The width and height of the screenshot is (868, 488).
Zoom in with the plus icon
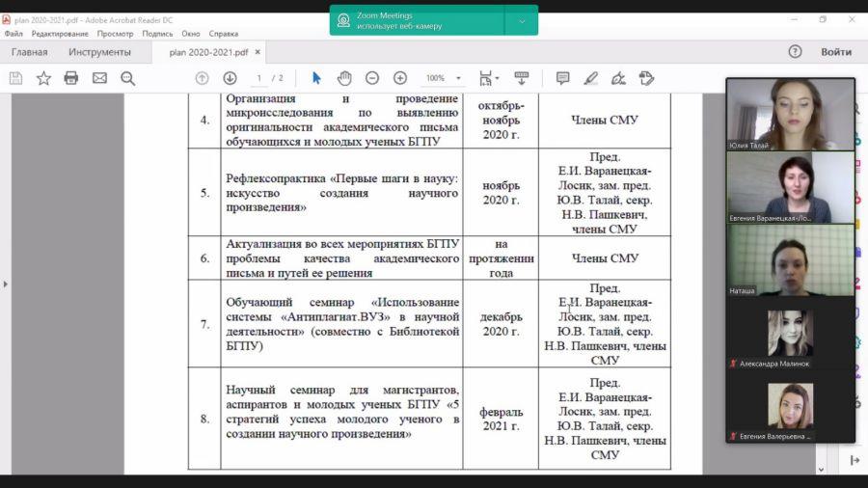[x=400, y=78]
